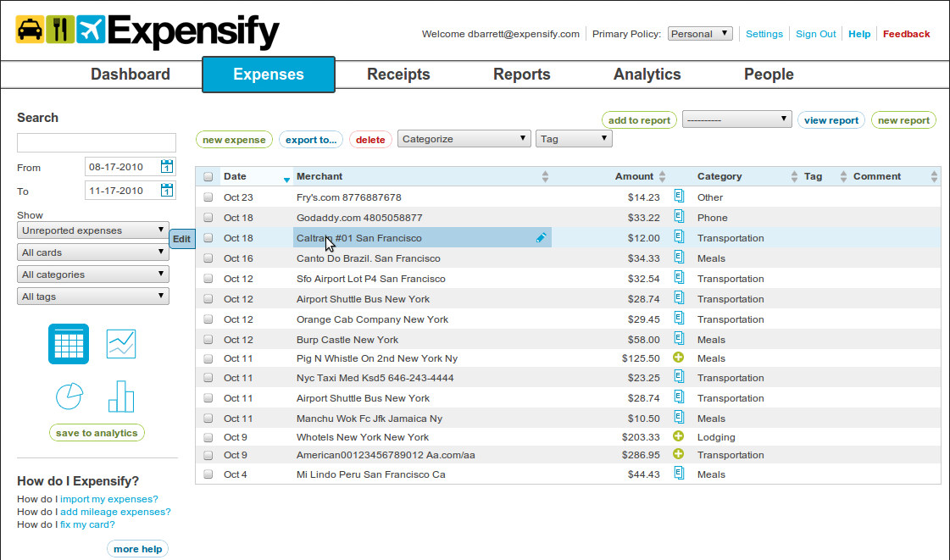Open the Tag dropdown
This screenshot has height=560, width=950.
574,136
